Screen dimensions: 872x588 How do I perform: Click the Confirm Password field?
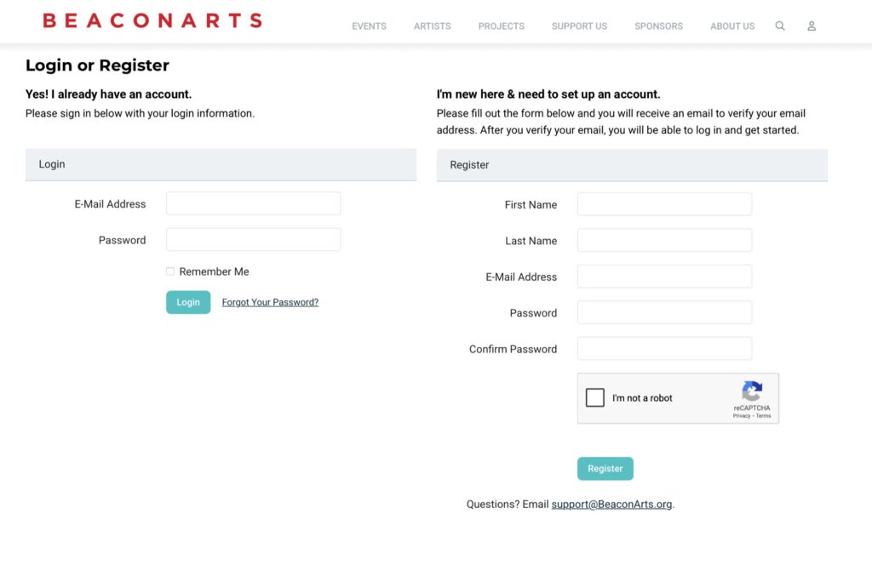pos(664,349)
